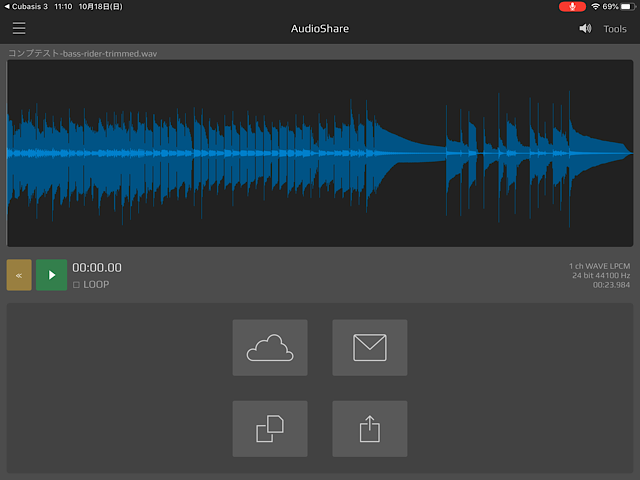Tap the 1 ch WAVE LPCM label
The image size is (640, 480).
(x=600, y=266)
